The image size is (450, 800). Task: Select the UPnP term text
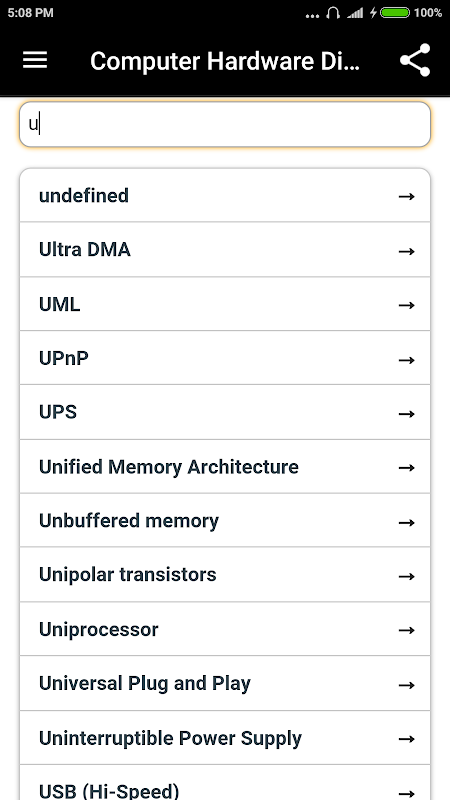(64, 359)
